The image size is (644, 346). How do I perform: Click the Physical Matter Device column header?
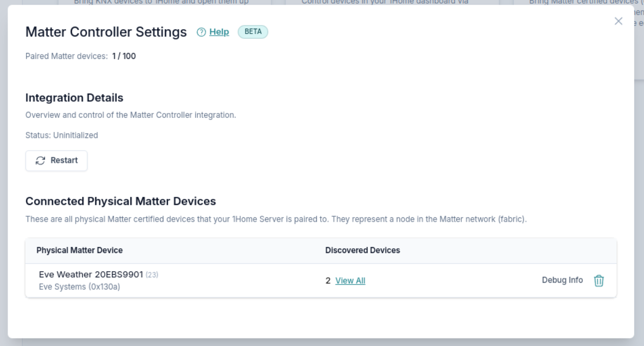tap(79, 250)
